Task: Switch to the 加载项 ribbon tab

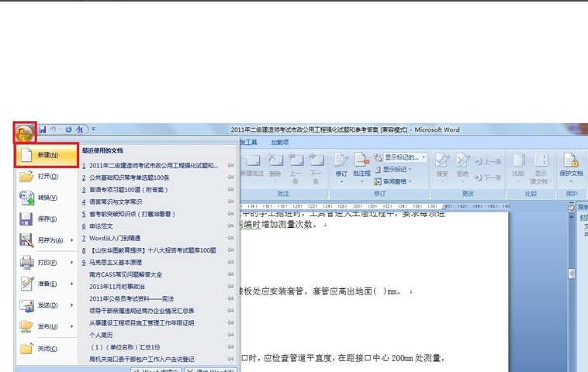Action: [280, 143]
